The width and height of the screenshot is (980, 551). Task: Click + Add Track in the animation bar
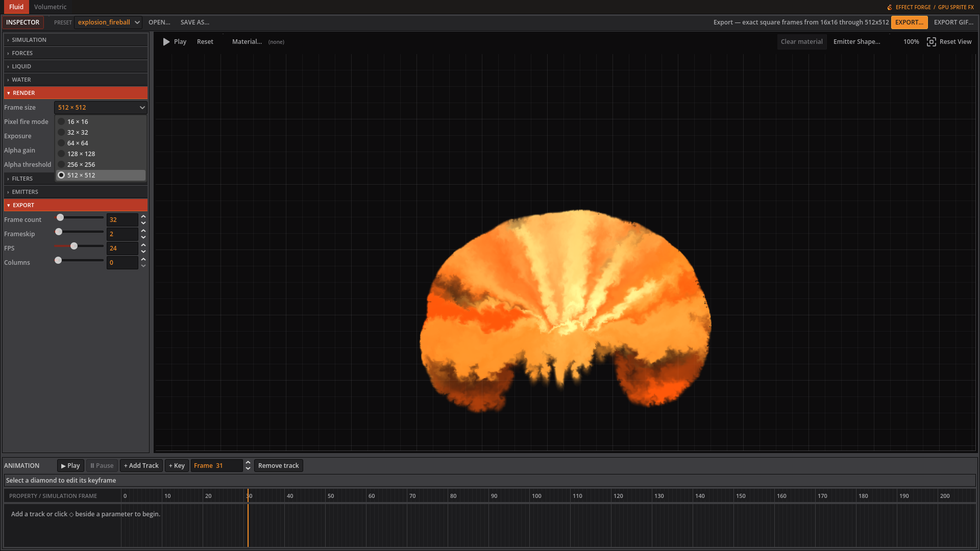(141, 466)
